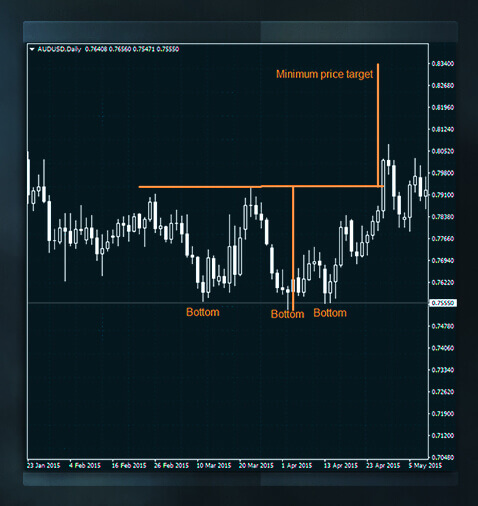Select the second Bottom label
The height and width of the screenshot is (506, 478).
click(287, 314)
